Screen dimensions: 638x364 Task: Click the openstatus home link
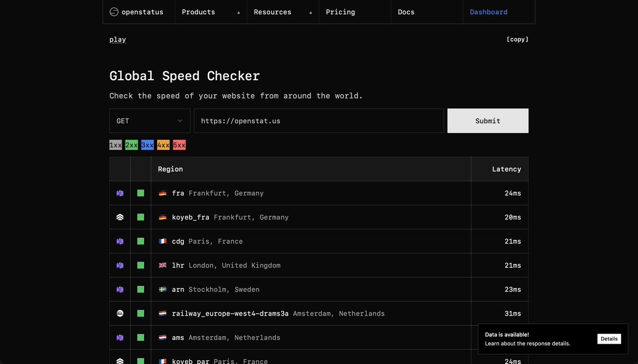139,12
